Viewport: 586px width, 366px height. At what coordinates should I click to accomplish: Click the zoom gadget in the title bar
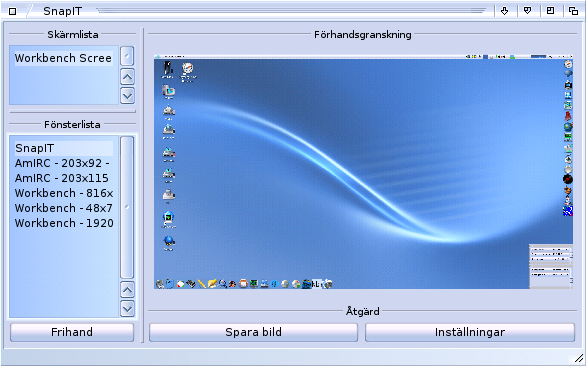point(550,11)
